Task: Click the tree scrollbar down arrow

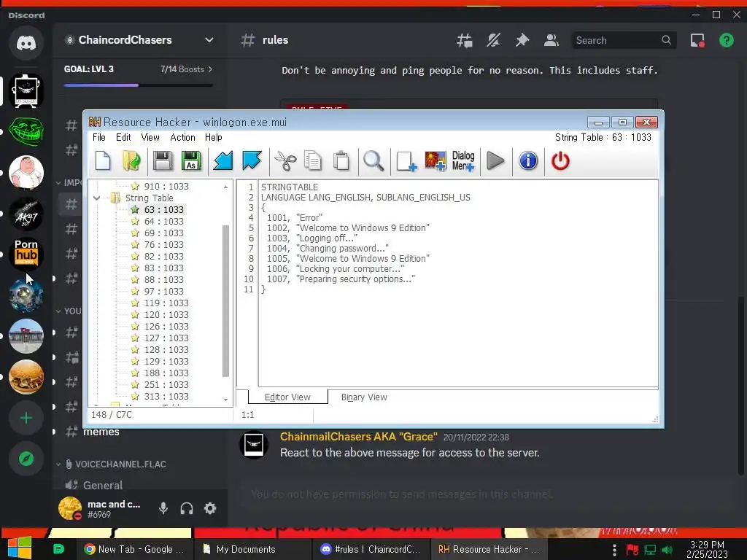Action: 226,400
